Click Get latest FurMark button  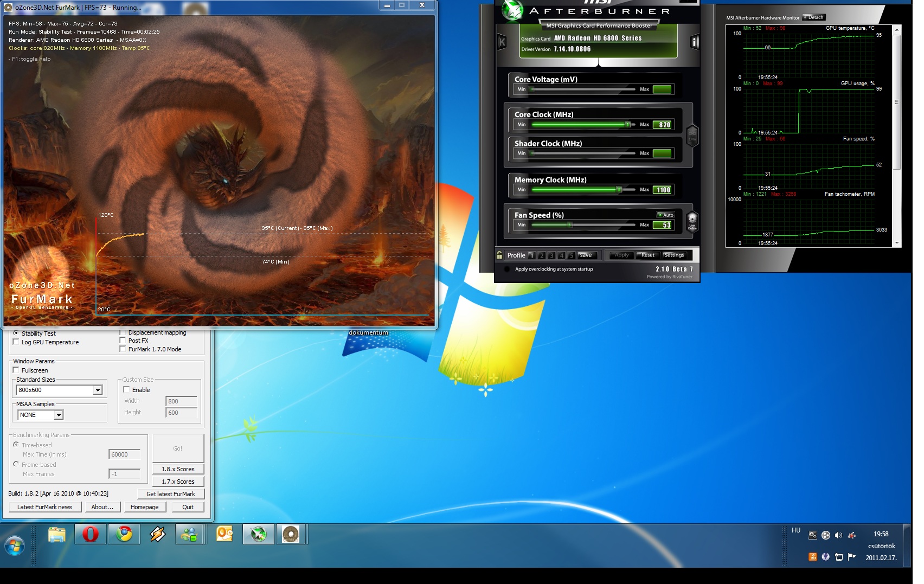171,494
